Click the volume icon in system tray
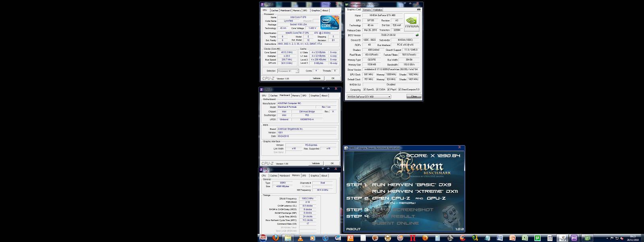Screen dimensions: 644x242 pos(622,238)
